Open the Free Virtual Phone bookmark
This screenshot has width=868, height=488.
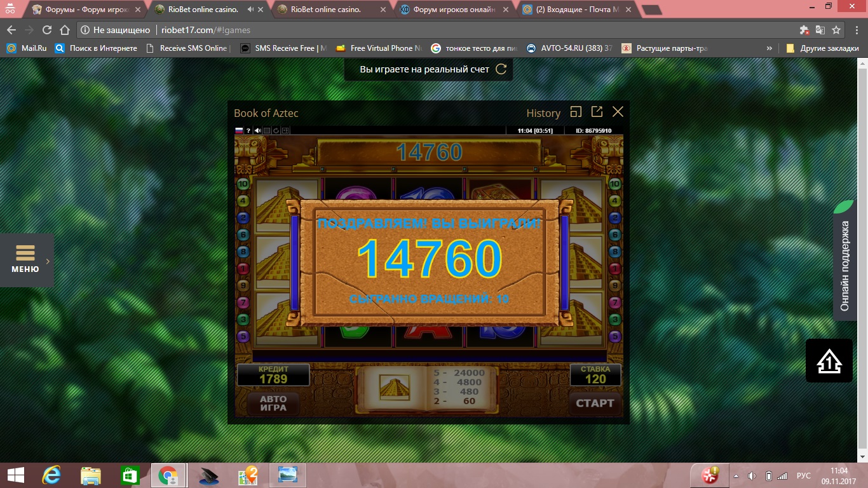pyautogui.click(x=379, y=48)
